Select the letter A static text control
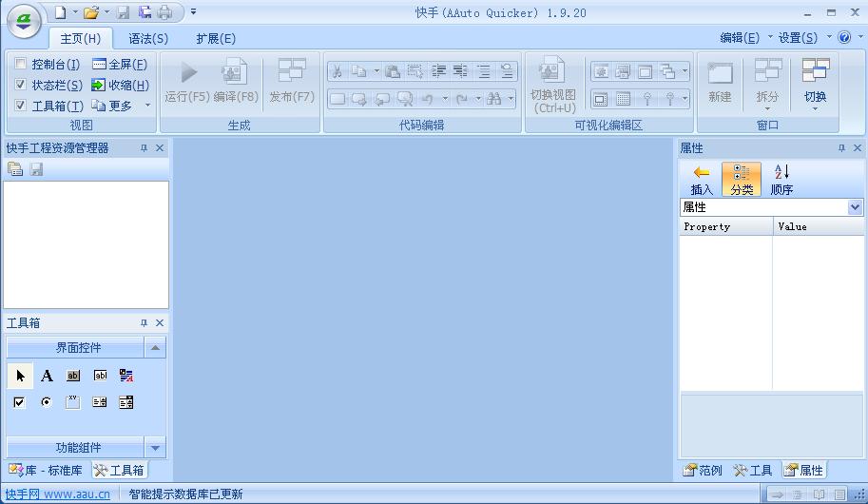Viewport: 868px width, 504px height. [47, 376]
